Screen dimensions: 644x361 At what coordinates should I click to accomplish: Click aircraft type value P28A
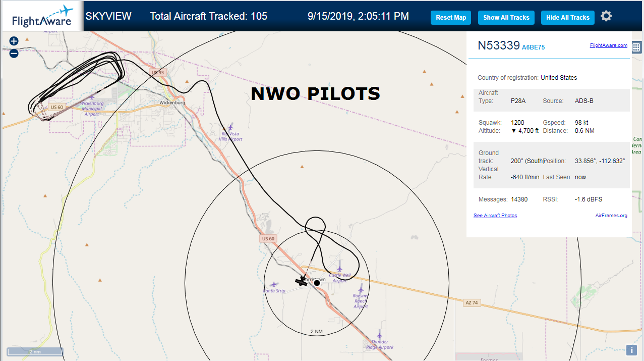[x=519, y=101]
